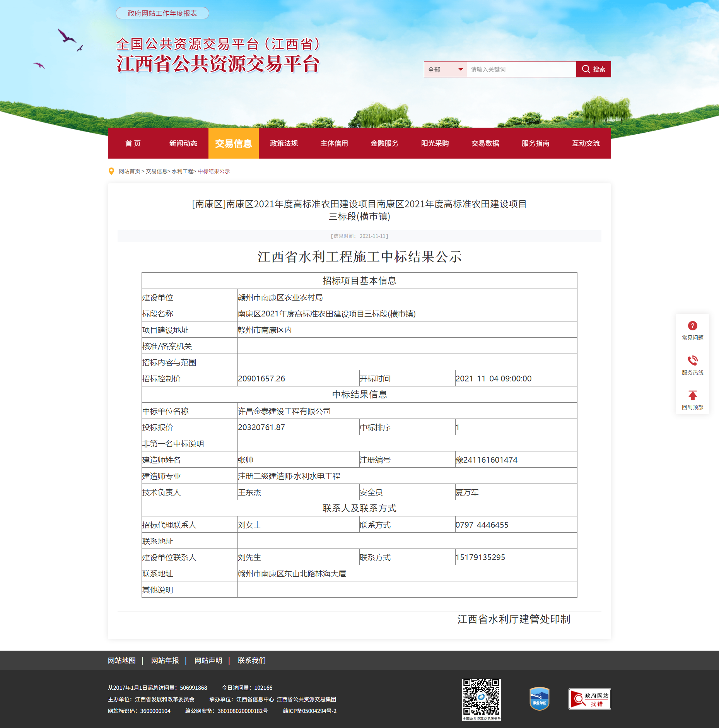Click the breadcrumb location pin icon
The height and width of the screenshot is (728, 719).
pos(111,171)
